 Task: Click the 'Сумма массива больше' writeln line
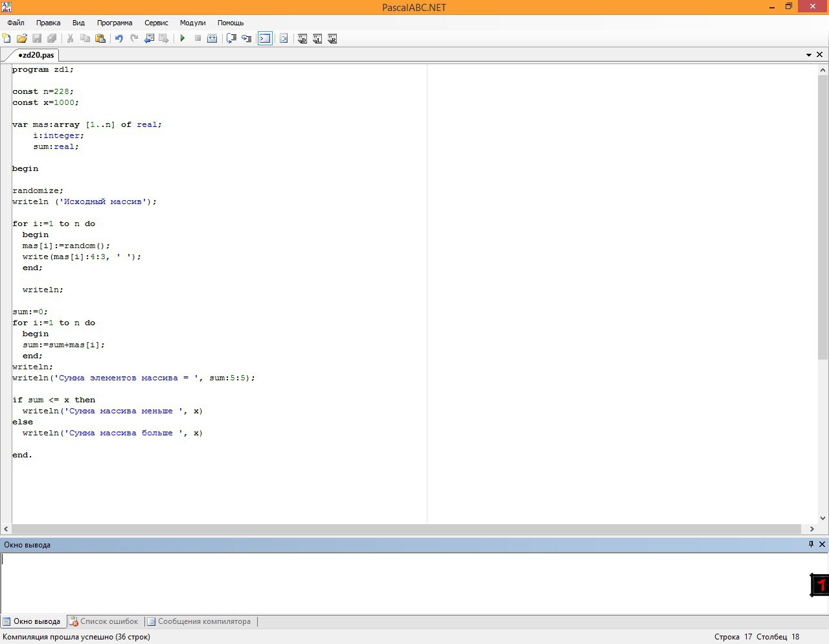click(113, 433)
